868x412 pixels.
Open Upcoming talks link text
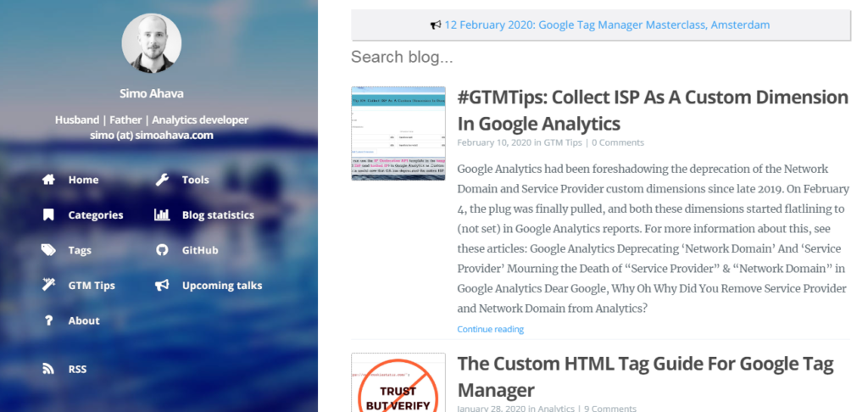pos(222,286)
